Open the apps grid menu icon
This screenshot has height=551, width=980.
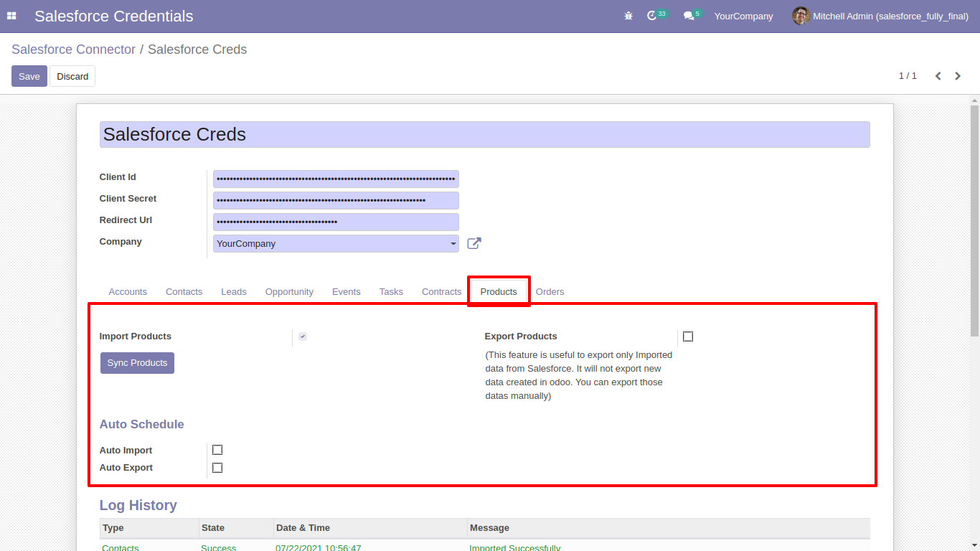point(11,16)
